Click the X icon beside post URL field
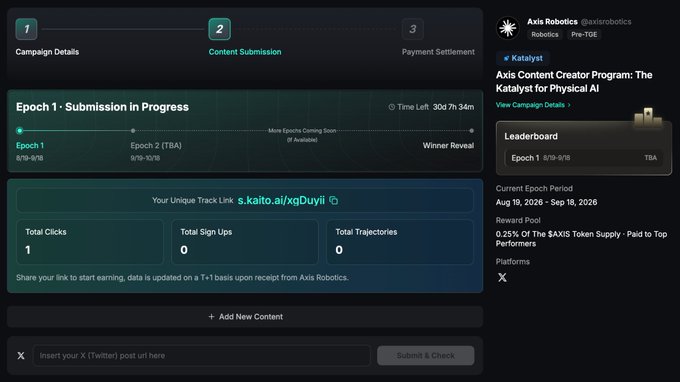The height and width of the screenshot is (382, 680). tap(21, 356)
